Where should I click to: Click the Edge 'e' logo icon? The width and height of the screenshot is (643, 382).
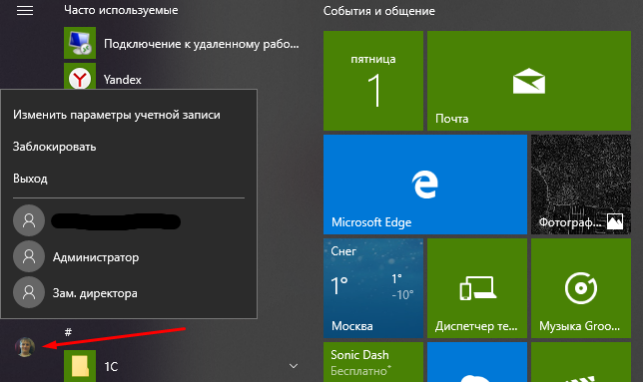(x=425, y=184)
